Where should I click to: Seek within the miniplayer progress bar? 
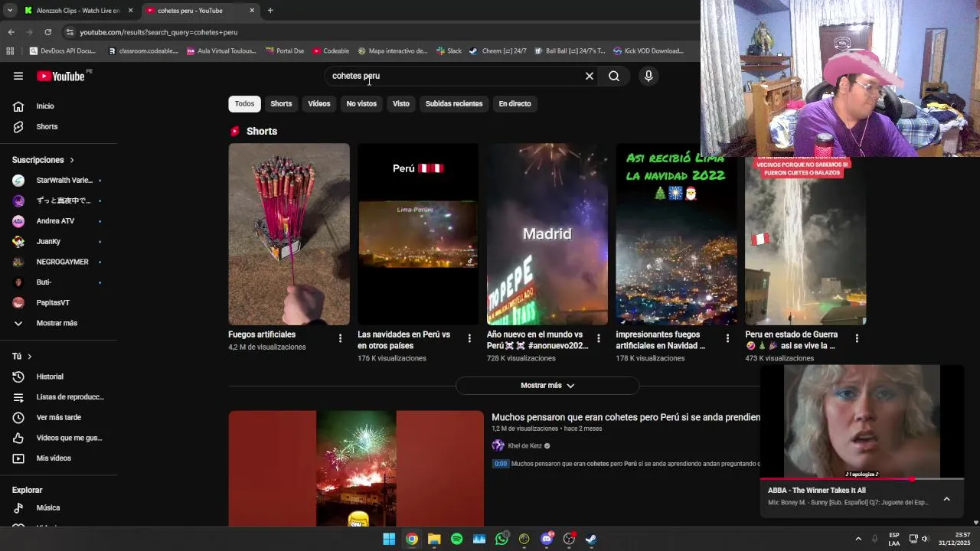tap(861, 479)
